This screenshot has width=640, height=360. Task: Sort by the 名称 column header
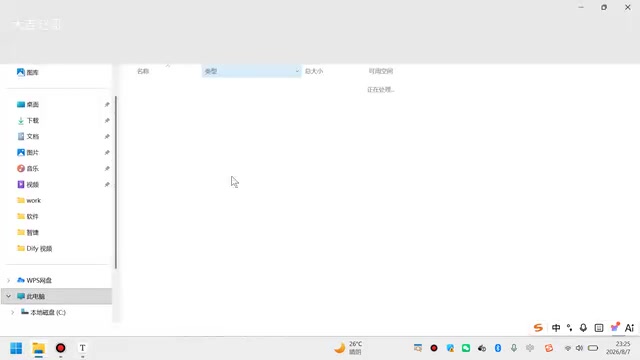point(143,71)
